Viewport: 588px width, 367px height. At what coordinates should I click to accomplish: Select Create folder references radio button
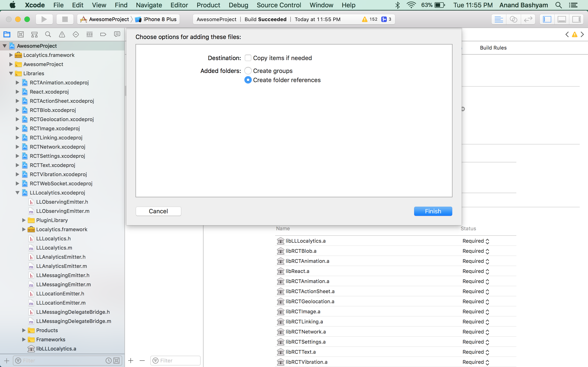click(x=248, y=80)
